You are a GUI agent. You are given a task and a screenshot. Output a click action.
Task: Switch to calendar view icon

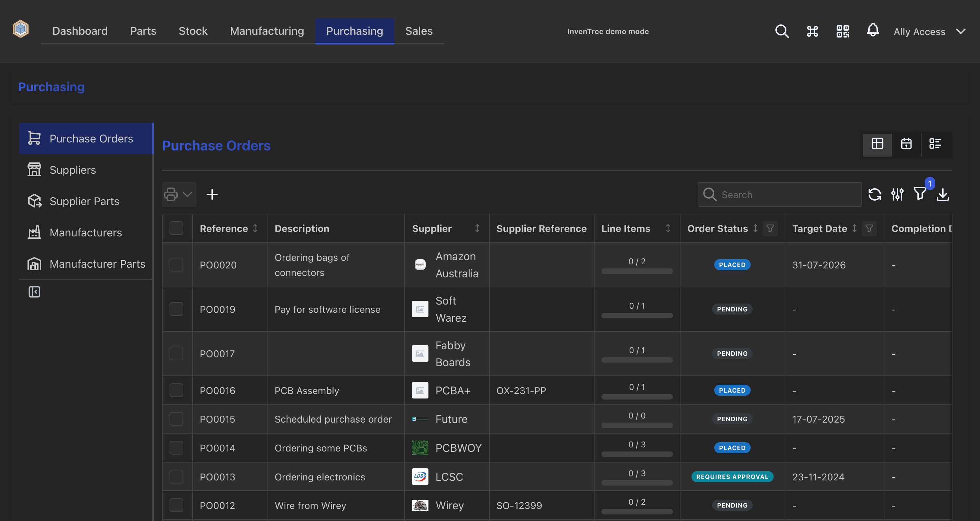coord(906,144)
